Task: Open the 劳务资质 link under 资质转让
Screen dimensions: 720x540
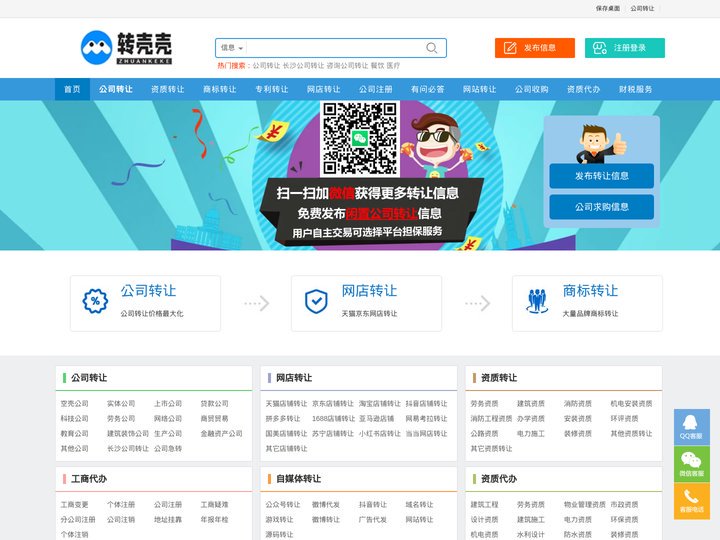Action: pos(484,404)
